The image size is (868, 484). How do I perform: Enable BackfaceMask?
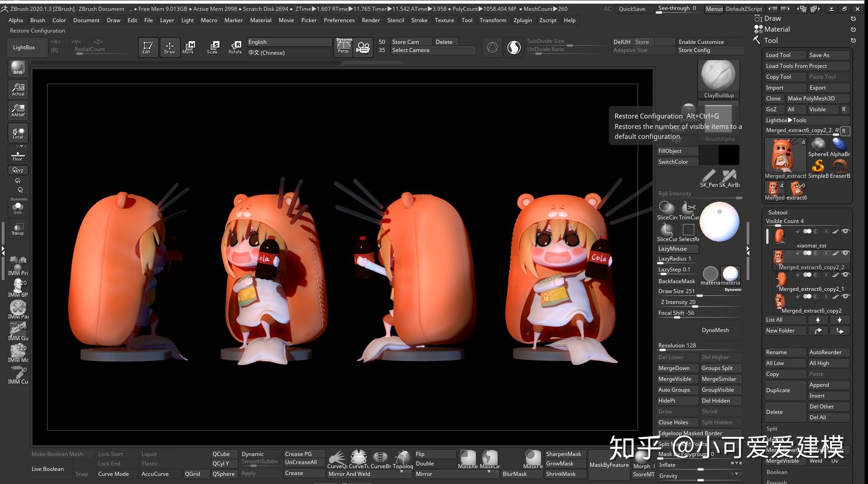(x=677, y=281)
